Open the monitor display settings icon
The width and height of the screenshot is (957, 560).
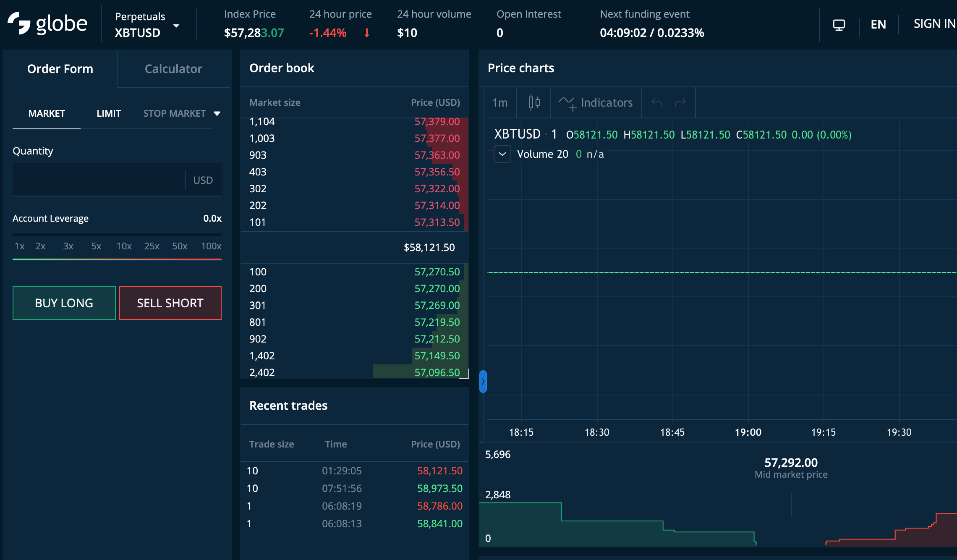[x=839, y=25]
